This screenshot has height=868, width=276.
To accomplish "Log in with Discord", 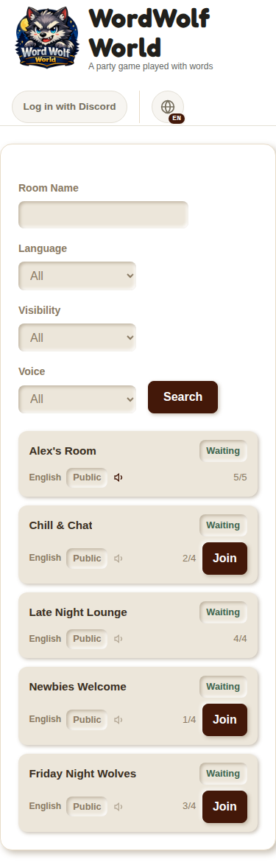I will pos(70,107).
